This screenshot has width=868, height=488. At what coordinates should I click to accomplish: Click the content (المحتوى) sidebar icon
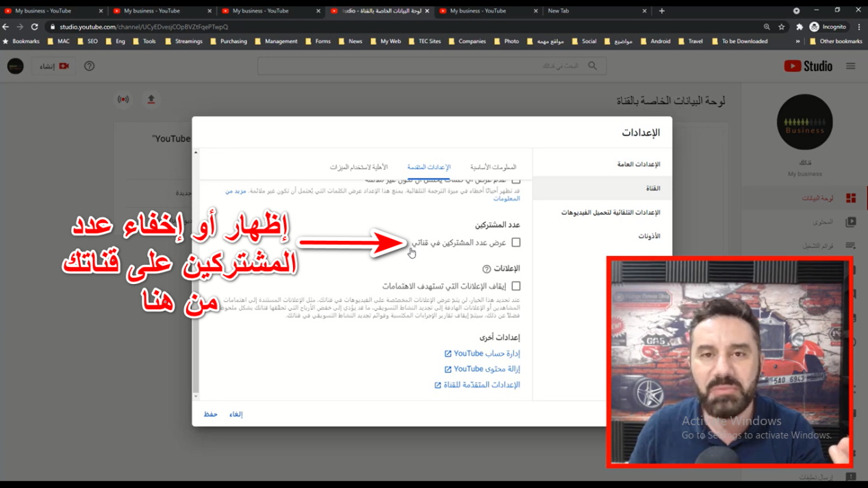850,222
